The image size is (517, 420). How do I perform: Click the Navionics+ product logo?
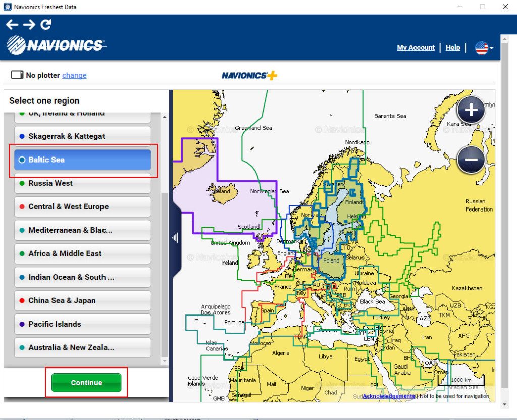[x=249, y=76]
